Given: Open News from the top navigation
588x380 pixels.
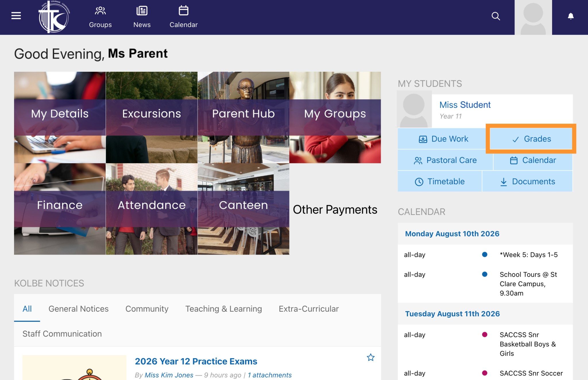Looking at the screenshot, I should coord(142,17).
